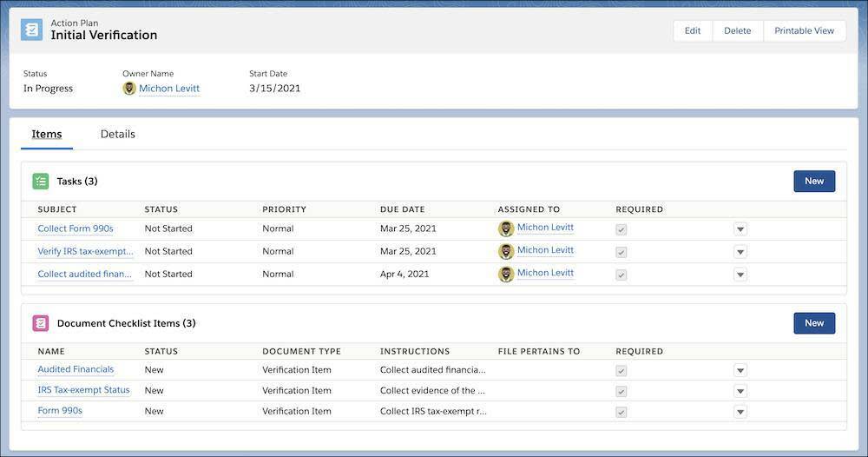The width and height of the screenshot is (868, 457).
Task: Click the Start Date value 3/15/2021
Action: pyautogui.click(x=274, y=88)
